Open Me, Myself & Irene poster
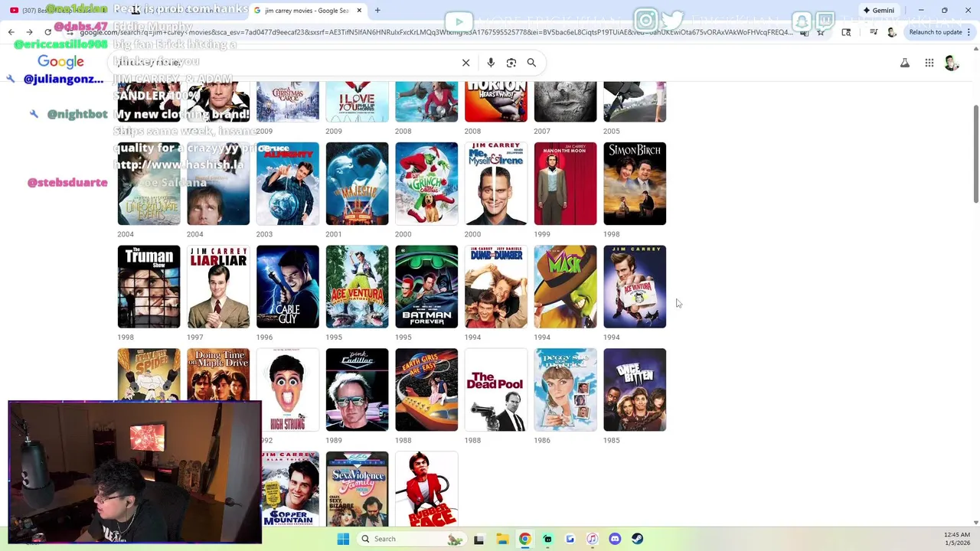The image size is (980, 551). 496,184
